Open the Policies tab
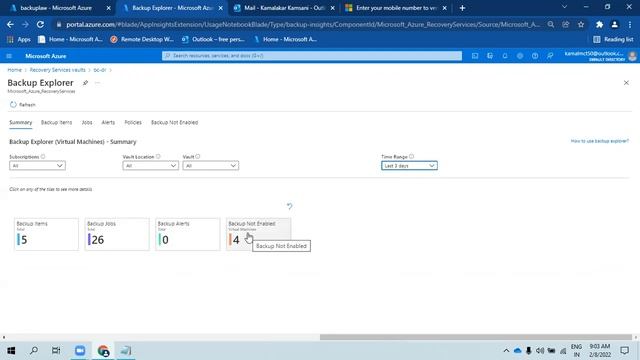Image resolution: width=640 pixels, height=360 pixels. (x=133, y=122)
